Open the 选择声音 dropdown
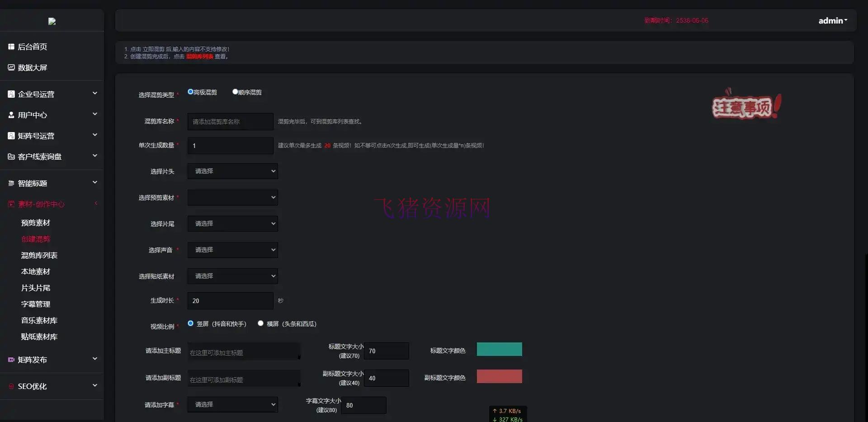The image size is (868, 422). [x=232, y=250]
